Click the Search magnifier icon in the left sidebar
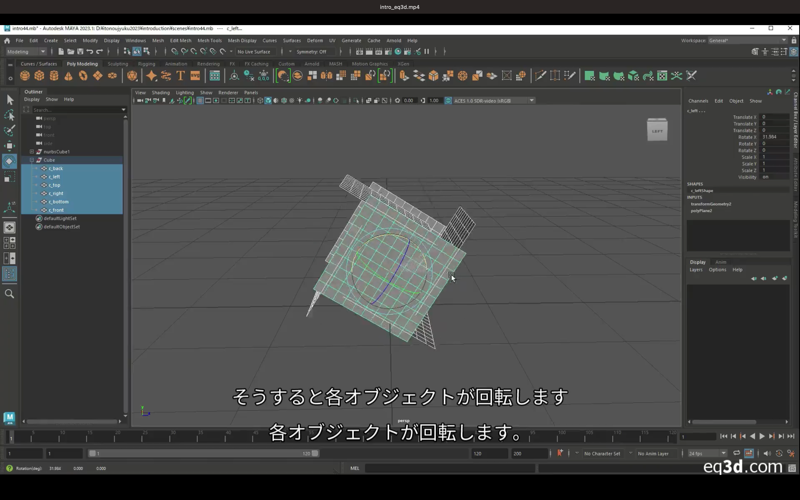This screenshot has height=500, width=800. [10, 294]
